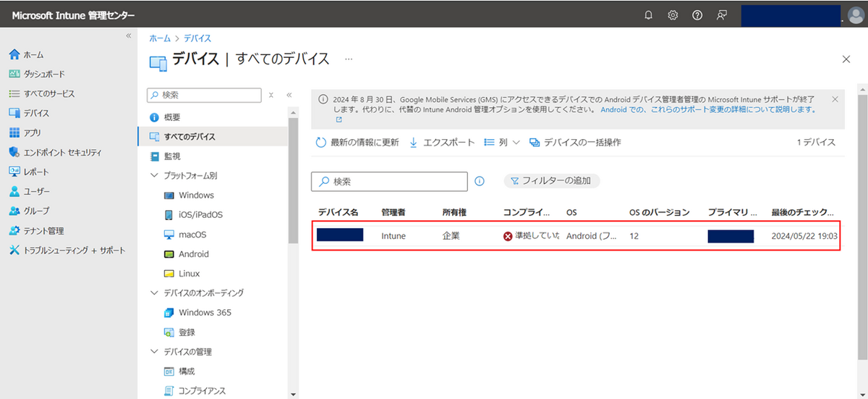
Task: Open the more options ellipsis beside title
Action: click(x=348, y=59)
